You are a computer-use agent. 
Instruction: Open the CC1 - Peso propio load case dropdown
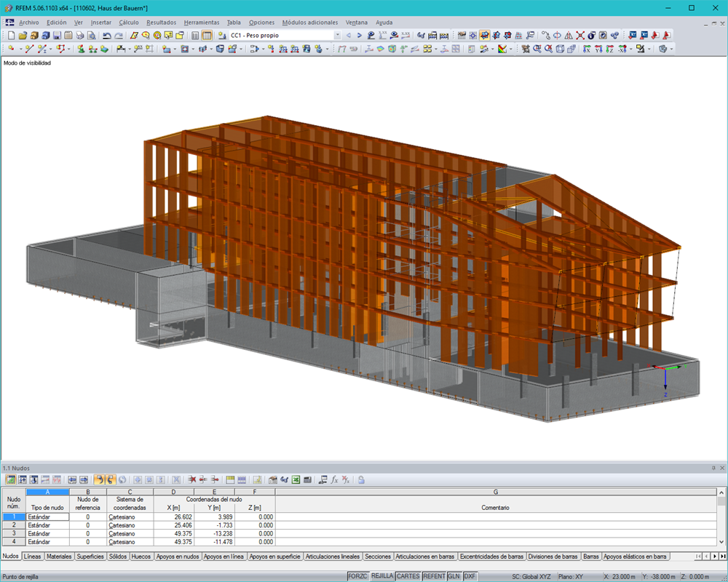[x=338, y=35]
